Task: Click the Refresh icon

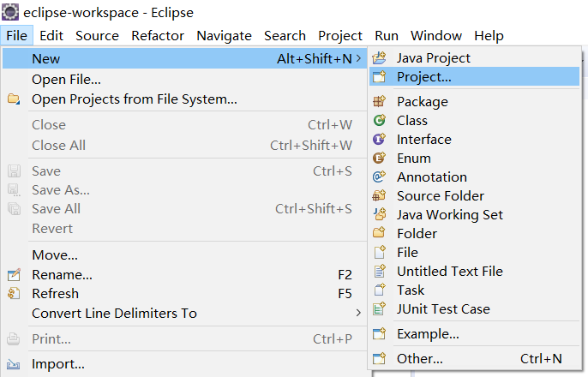Action: (14, 293)
